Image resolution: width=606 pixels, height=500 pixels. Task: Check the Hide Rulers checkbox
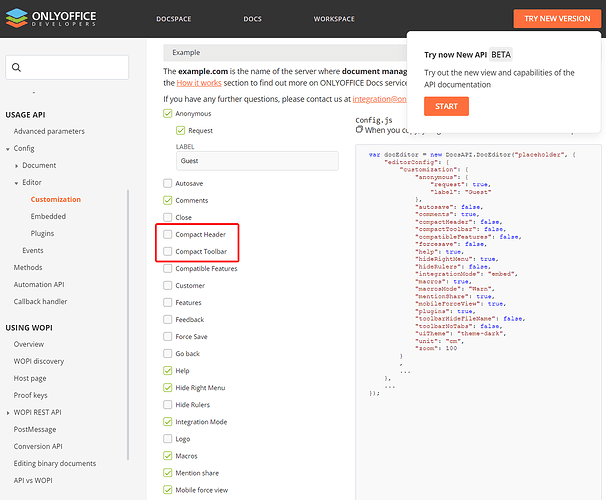click(167, 405)
